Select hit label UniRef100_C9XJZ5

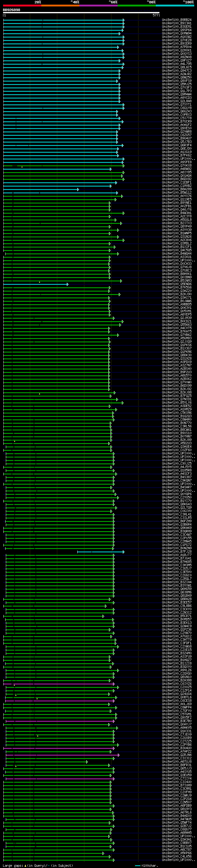[177, 464]
